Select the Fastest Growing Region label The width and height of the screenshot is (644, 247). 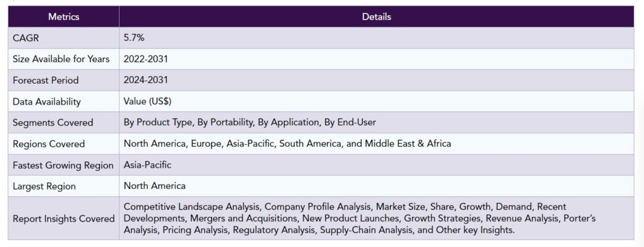(64, 166)
